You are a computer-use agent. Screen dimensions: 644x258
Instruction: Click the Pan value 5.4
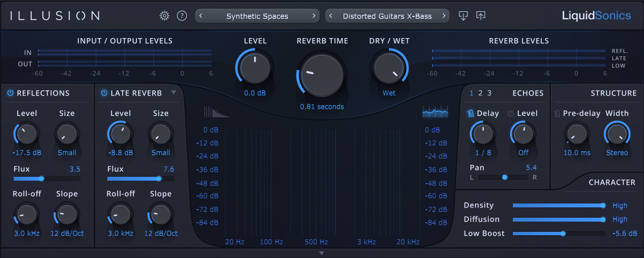(x=532, y=167)
